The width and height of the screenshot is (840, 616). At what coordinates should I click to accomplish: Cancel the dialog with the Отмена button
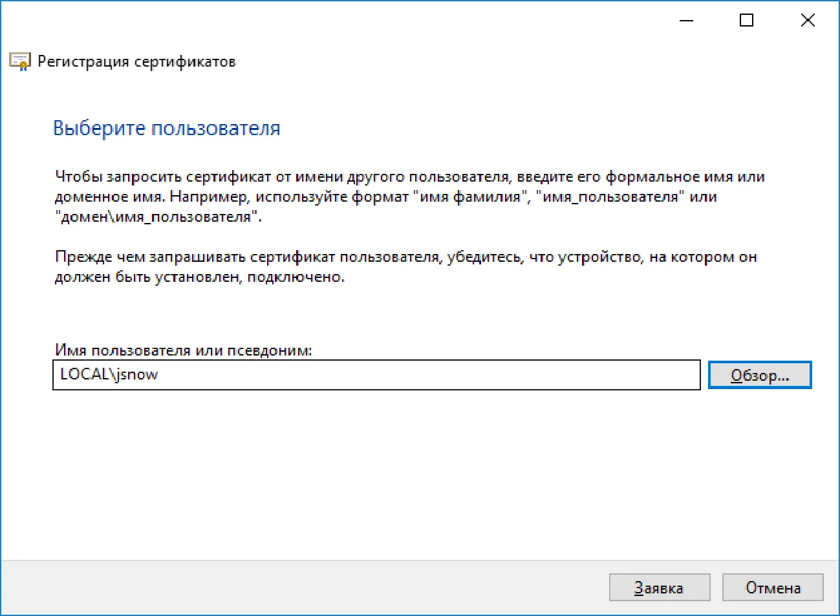[773, 588]
